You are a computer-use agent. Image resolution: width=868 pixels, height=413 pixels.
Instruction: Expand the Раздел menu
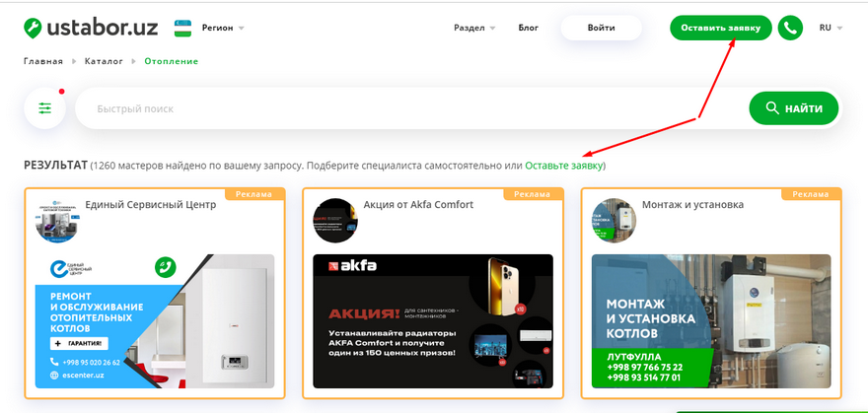point(474,28)
